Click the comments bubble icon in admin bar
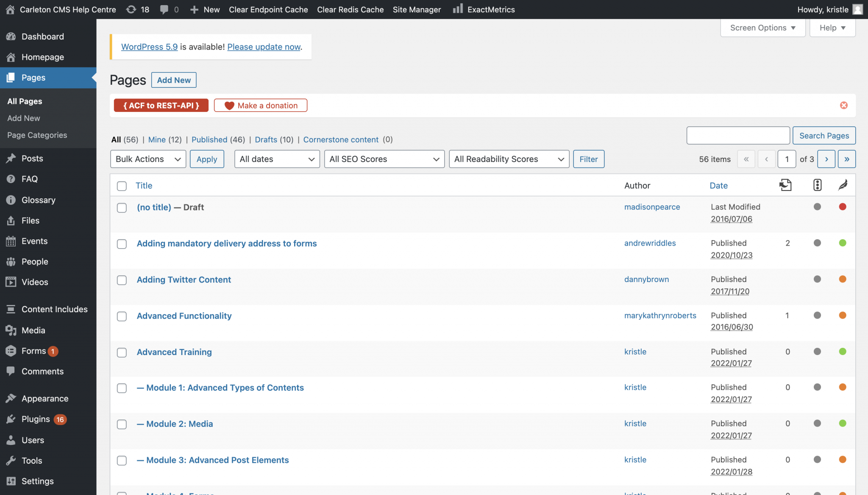The width and height of the screenshot is (868, 495). coord(164,9)
